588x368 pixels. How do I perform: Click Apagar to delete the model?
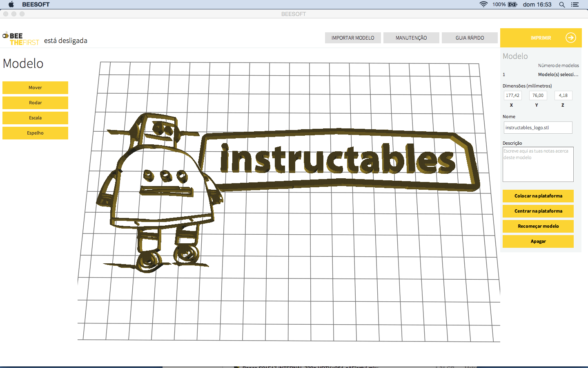point(538,241)
